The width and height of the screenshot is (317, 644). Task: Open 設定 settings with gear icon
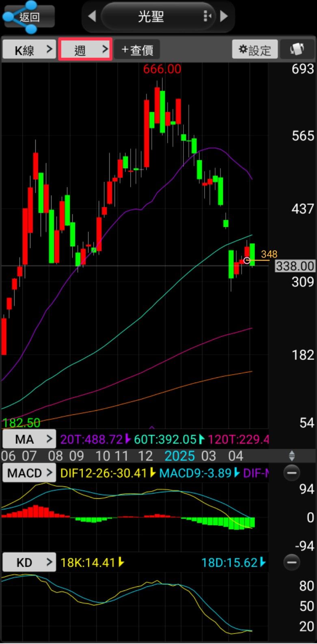(x=254, y=50)
